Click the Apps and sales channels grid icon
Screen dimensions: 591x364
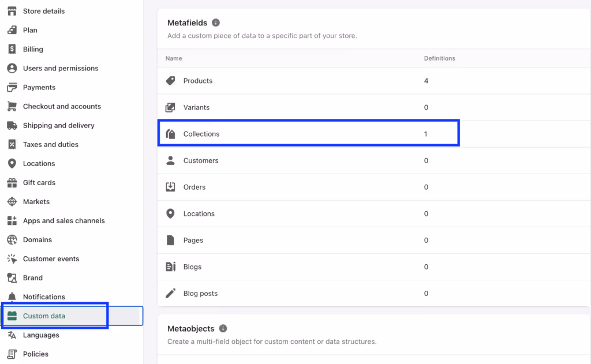[12, 221]
